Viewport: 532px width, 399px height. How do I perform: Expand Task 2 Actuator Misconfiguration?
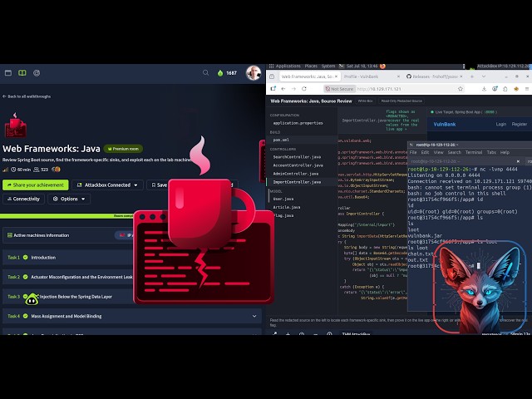(68, 277)
